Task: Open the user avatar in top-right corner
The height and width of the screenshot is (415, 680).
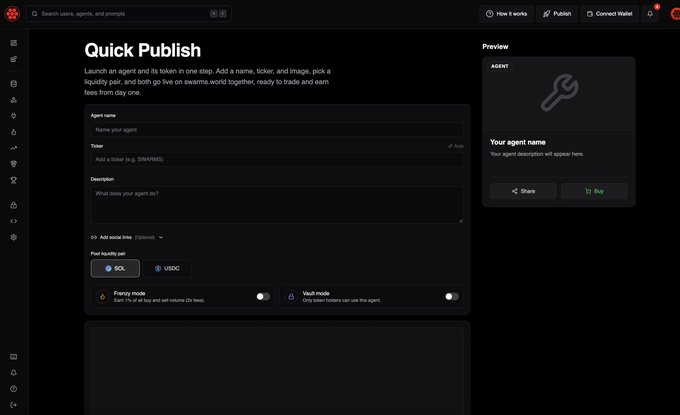Action: click(x=675, y=14)
